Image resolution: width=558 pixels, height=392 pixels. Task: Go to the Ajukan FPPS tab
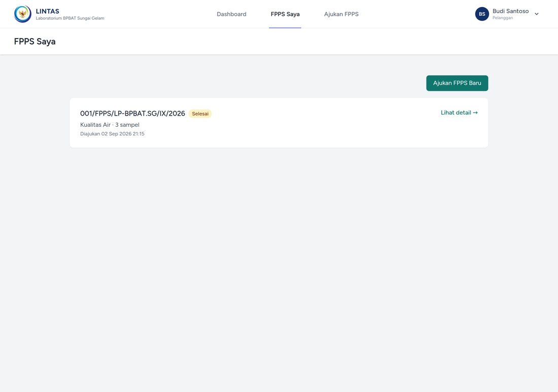(341, 14)
